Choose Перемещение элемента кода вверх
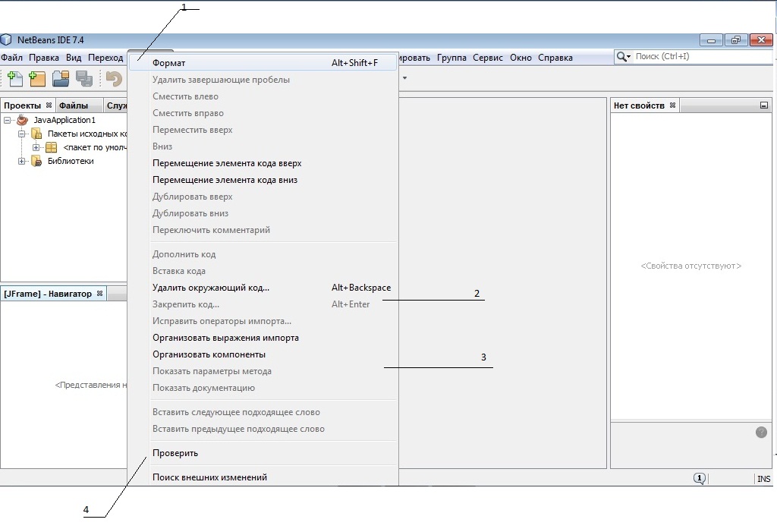777x532 pixels. [263, 163]
